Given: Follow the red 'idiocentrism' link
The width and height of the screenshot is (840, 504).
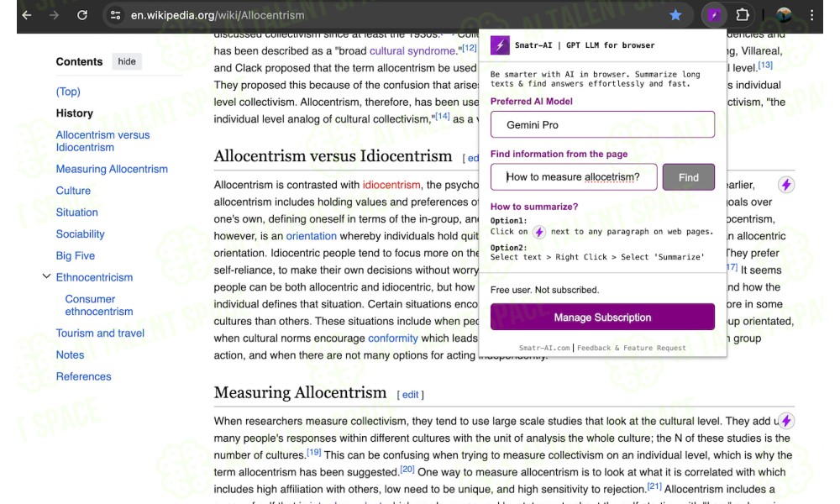Looking at the screenshot, I should coord(391,185).
